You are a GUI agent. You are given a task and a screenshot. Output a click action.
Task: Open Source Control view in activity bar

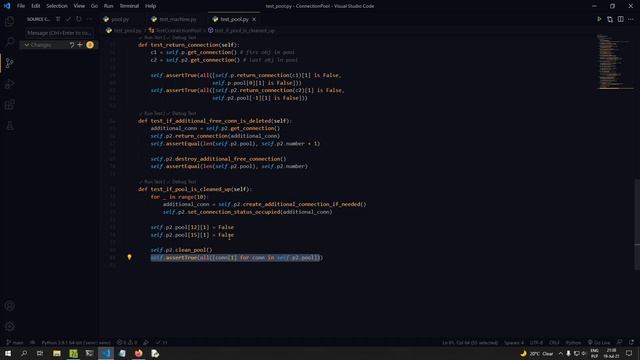(9, 63)
